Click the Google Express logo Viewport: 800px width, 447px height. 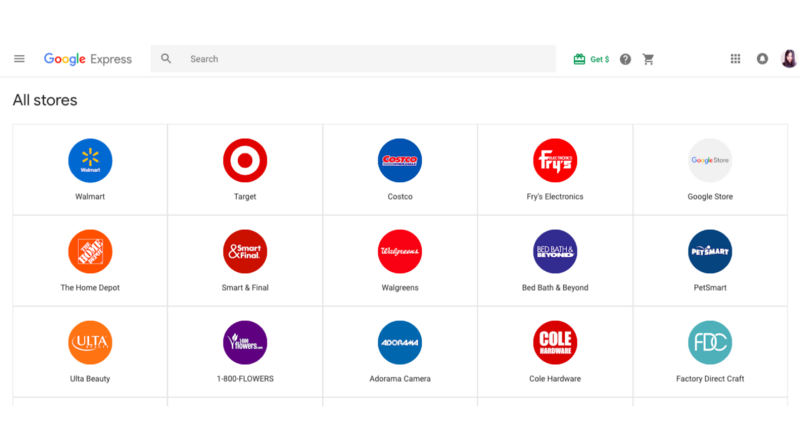pos(88,59)
